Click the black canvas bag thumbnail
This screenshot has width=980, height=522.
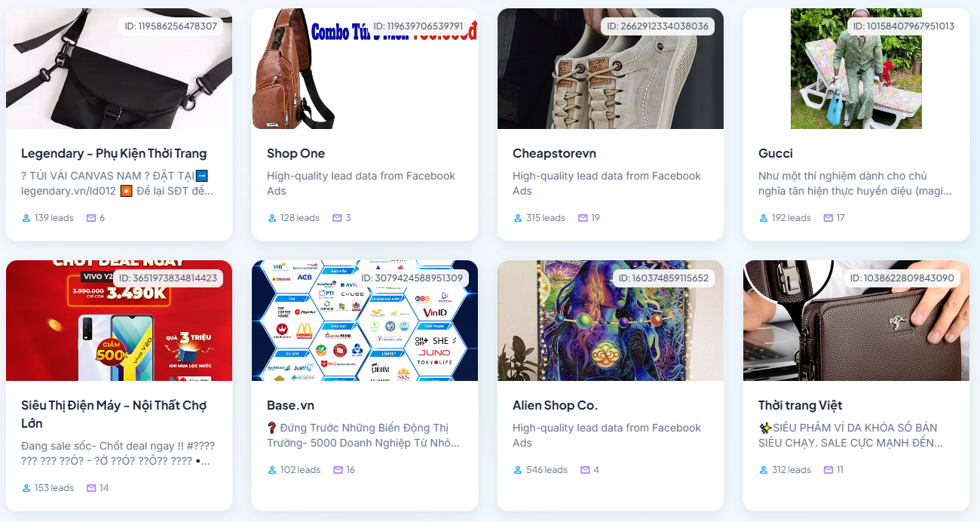(x=119, y=69)
